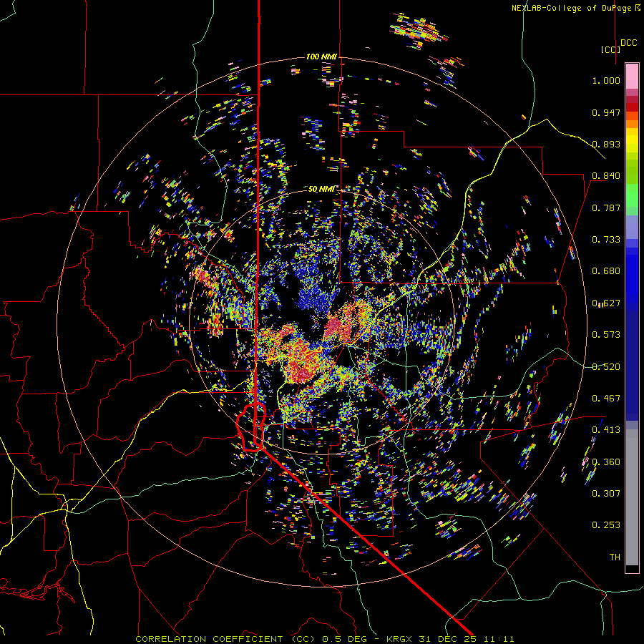Click the 0.893 legend value
Image resolution: width=644 pixels, height=644 pixels.
coord(606,144)
